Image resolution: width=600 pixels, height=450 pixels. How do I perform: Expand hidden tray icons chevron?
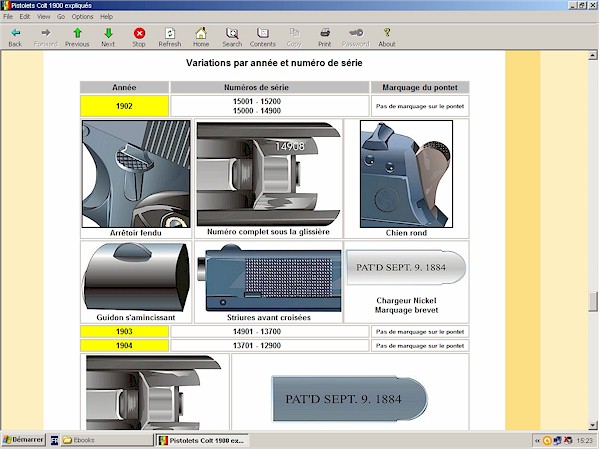click(x=537, y=441)
